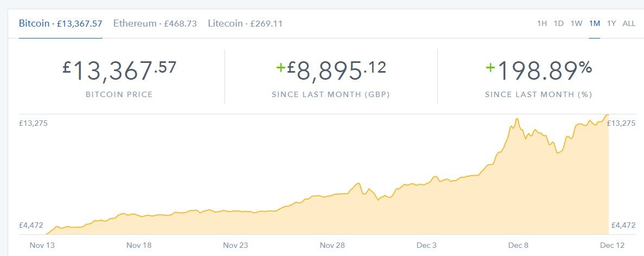644x256 pixels.
Task: Choose the 1M time range
Action: pos(594,23)
